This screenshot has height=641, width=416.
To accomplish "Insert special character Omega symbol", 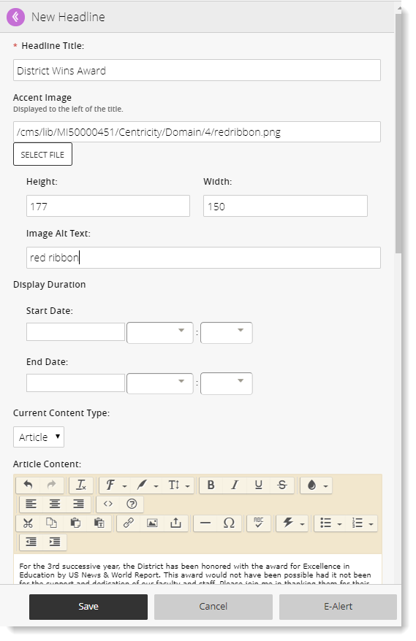I will pyautogui.click(x=229, y=523).
